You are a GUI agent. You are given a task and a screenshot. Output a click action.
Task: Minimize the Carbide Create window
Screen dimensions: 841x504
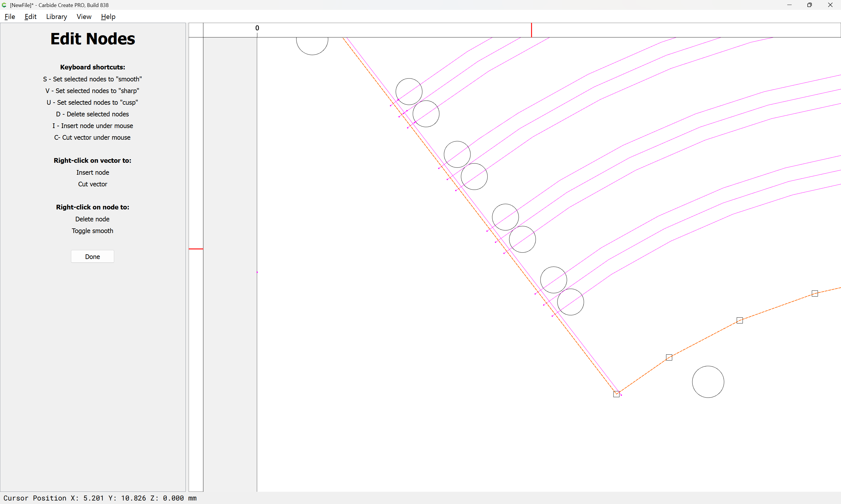(x=789, y=5)
